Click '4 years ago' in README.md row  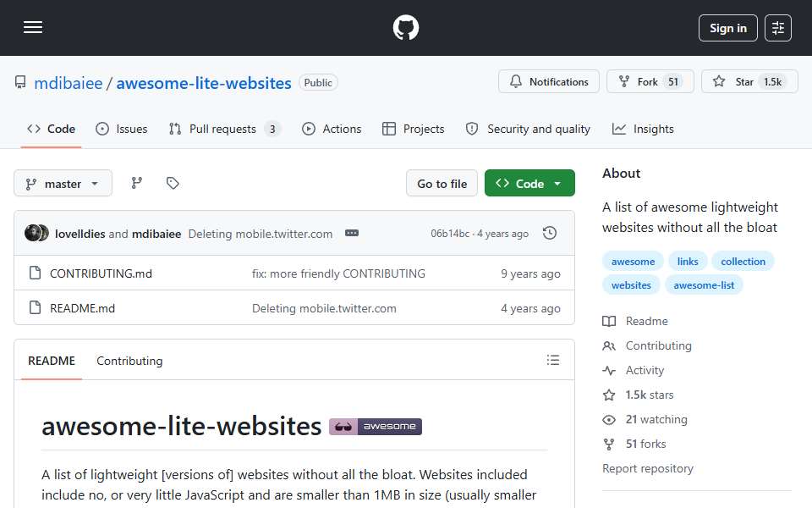click(530, 308)
